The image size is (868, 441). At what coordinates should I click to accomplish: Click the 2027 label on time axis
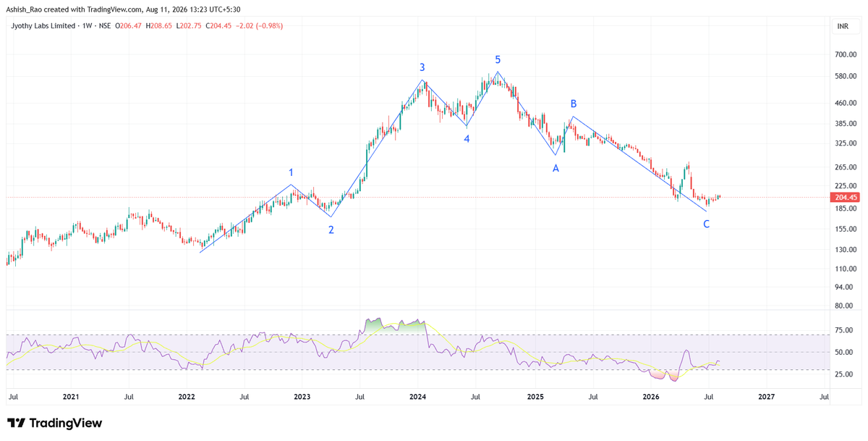tap(766, 397)
